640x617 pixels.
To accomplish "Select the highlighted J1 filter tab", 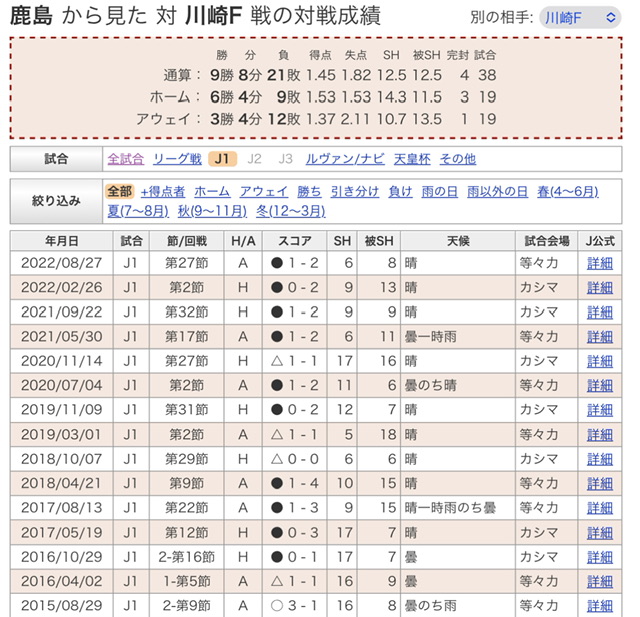I will [222, 159].
